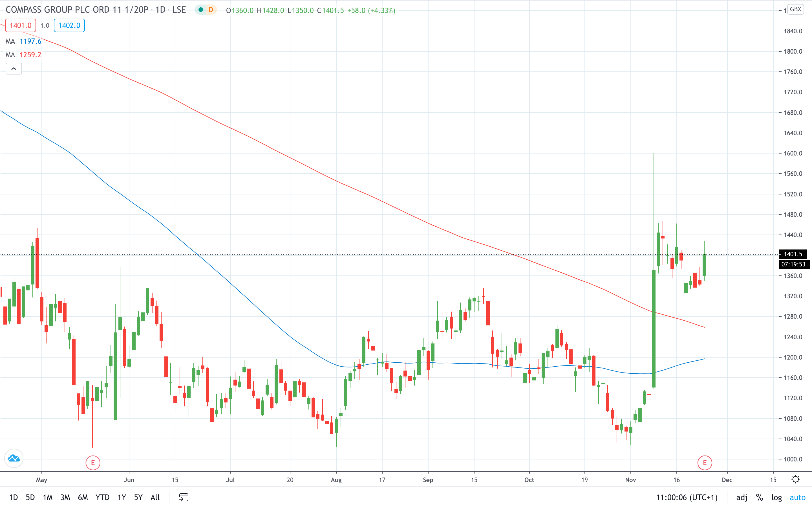Screen dimensions: 812x508
Task: Click the orange D delayed-data badge
Action: point(211,10)
